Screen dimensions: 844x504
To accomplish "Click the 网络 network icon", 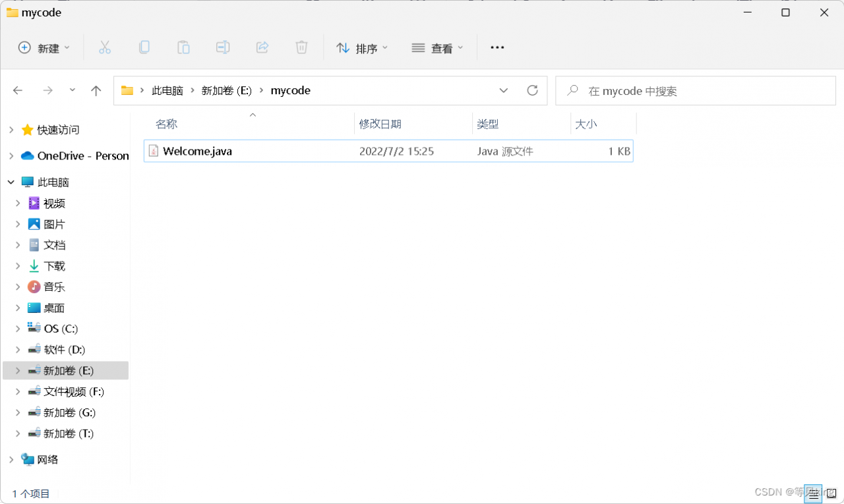I will [x=28, y=459].
